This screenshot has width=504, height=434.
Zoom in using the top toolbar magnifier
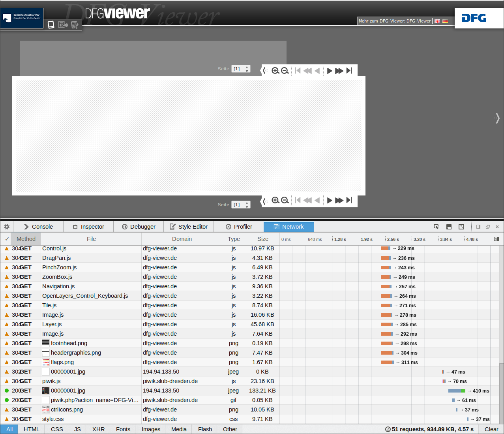(275, 71)
